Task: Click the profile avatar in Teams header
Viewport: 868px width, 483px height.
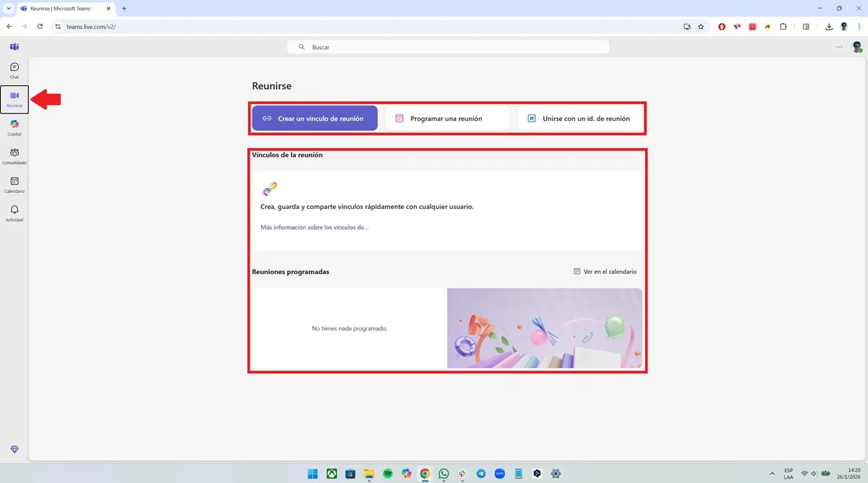Action: tap(856, 47)
